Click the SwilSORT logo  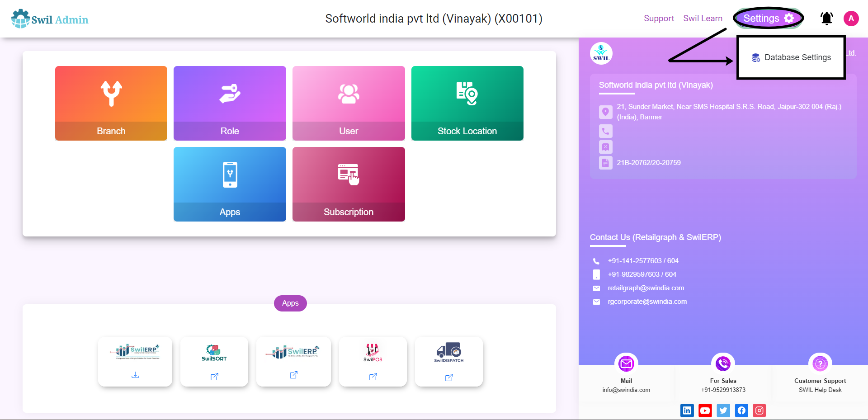214,353
